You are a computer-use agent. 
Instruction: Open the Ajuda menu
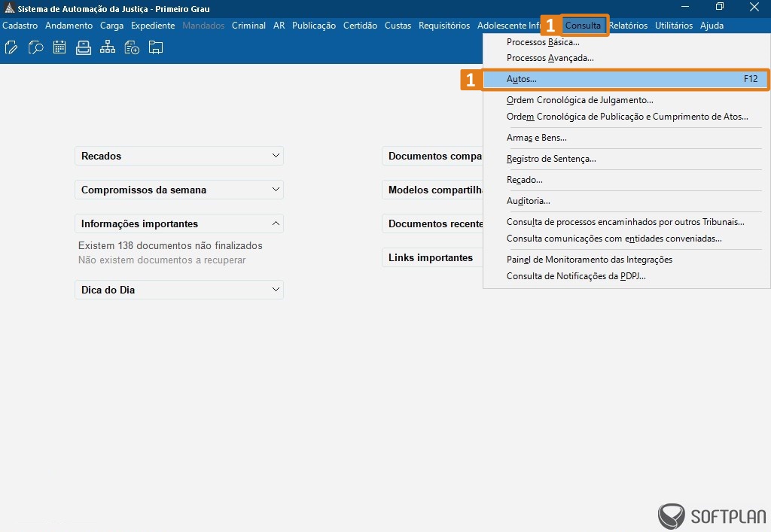(712, 26)
